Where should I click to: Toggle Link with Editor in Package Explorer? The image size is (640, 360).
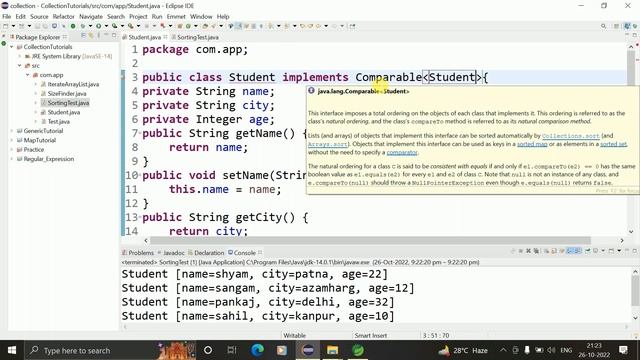coord(91,36)
